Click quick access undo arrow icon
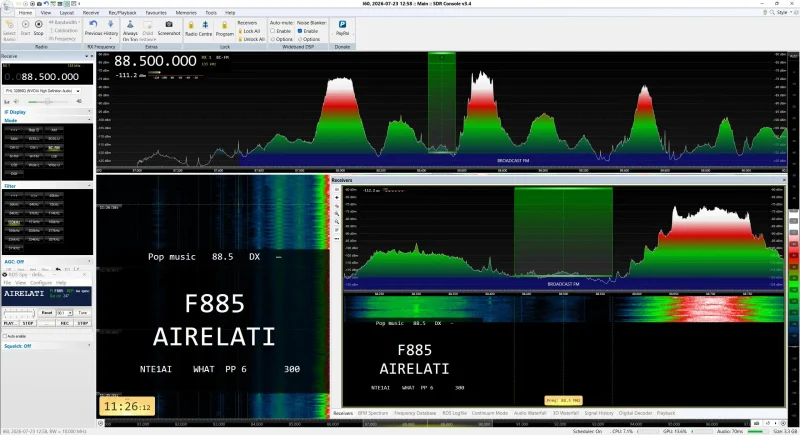Image resolution: width=800 pixels, height=435 pixels. point(46,4)
